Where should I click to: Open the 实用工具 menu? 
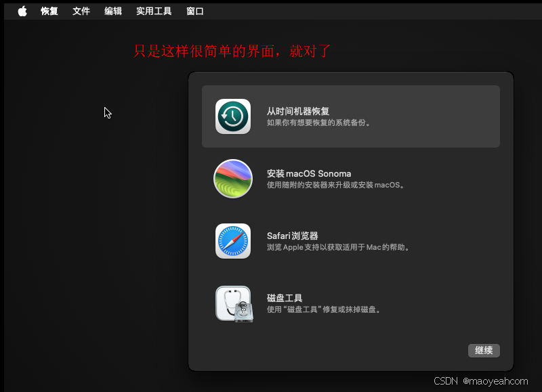[153, 11]
